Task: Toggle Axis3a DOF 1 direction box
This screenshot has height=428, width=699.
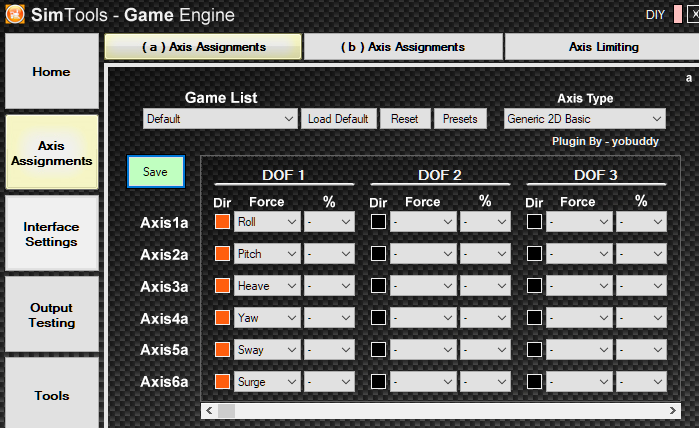Action: (222, 286)
